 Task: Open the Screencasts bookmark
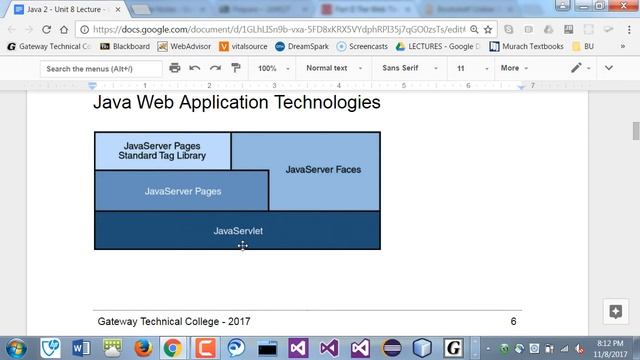click(362, 47)
